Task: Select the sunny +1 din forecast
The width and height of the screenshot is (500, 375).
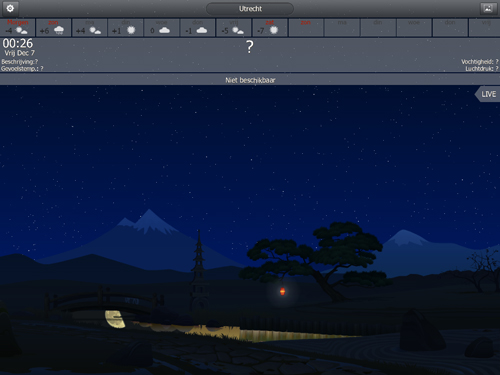Action: (x=126, y=27)
